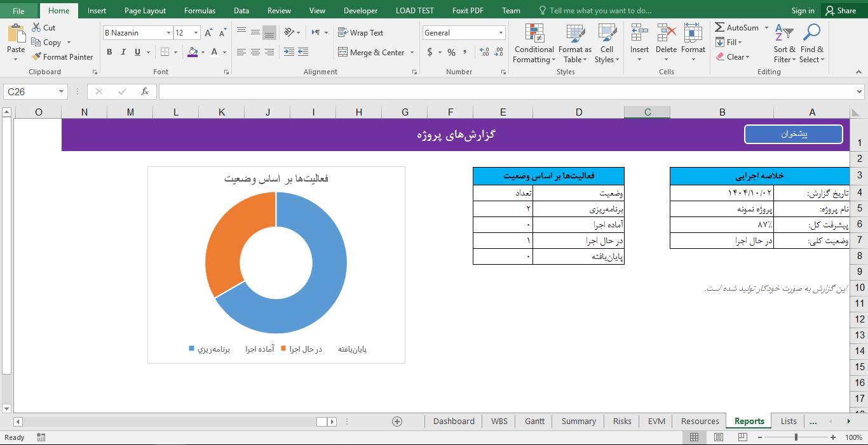Switch to the Gantt sheet tab
This screenshot has height=445, width=868.
click(534, 421)
